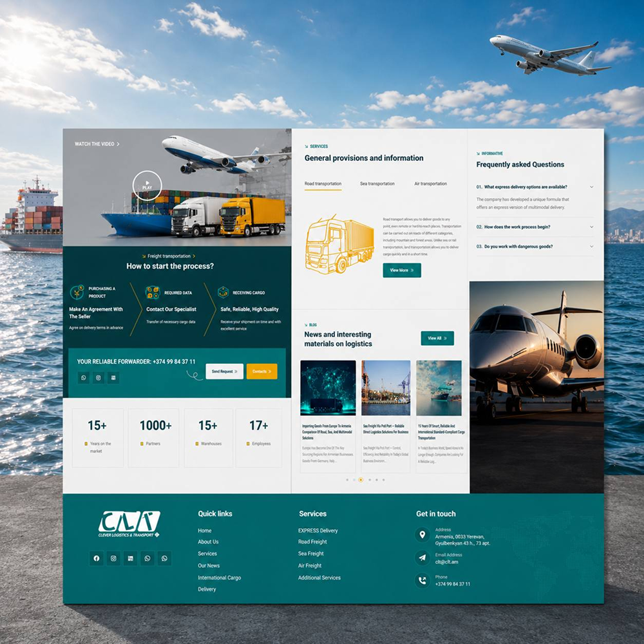Click the white Send Request button
This screenshot has width=644, height=644.
point(224,372)
